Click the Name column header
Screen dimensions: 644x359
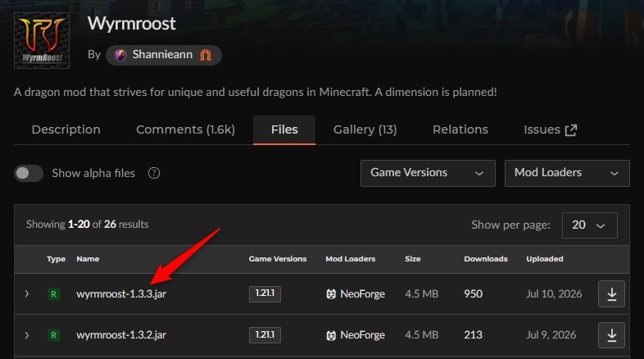pos(88,259)
